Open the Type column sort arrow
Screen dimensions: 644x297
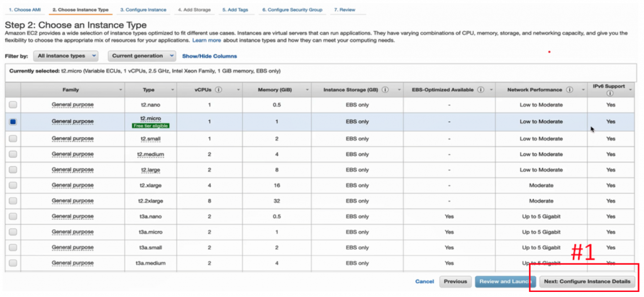point(172,90)
